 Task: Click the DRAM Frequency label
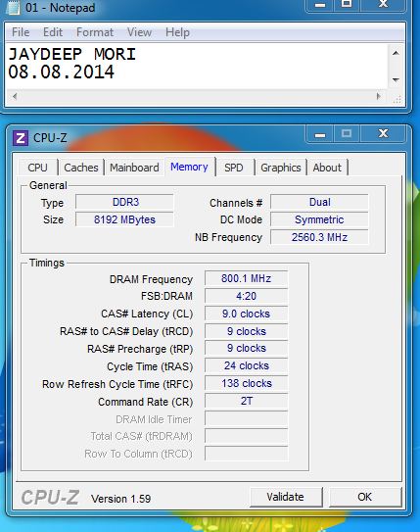tap(151, 279)
